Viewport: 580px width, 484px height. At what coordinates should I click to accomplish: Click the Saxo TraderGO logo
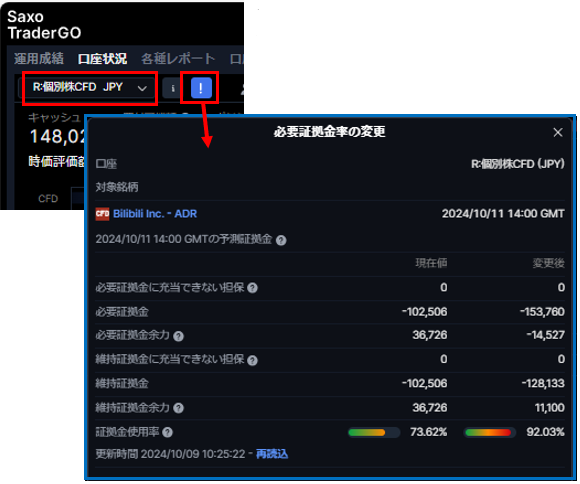tap(44, 25)
